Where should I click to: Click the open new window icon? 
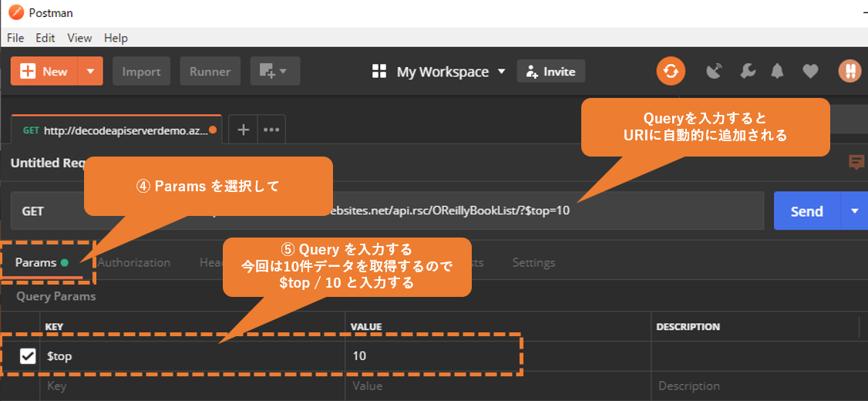[274, 71]
